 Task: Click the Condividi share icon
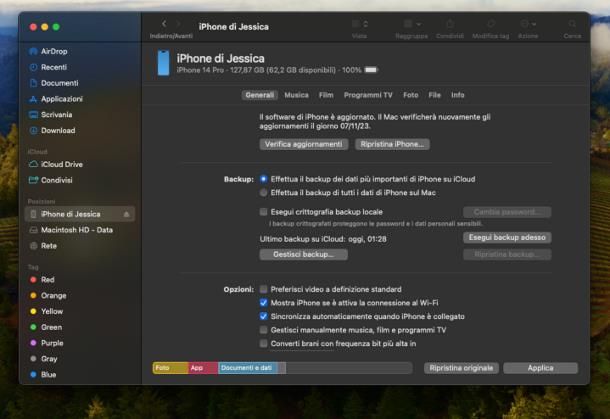[x=450, y=24]
